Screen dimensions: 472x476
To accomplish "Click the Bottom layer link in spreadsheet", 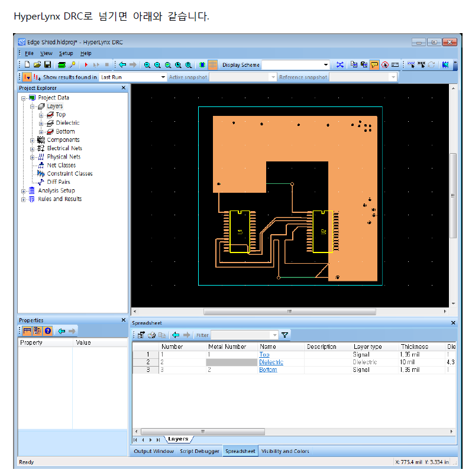I will [267, 370].
